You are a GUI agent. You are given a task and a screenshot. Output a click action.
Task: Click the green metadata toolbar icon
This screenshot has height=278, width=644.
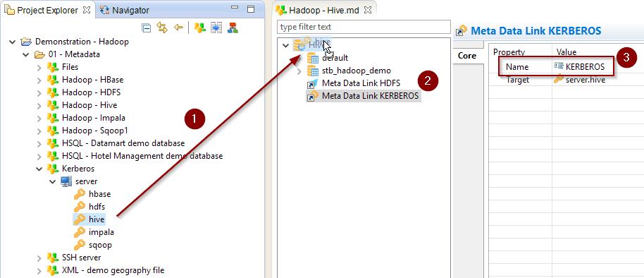tap(200, 28)
